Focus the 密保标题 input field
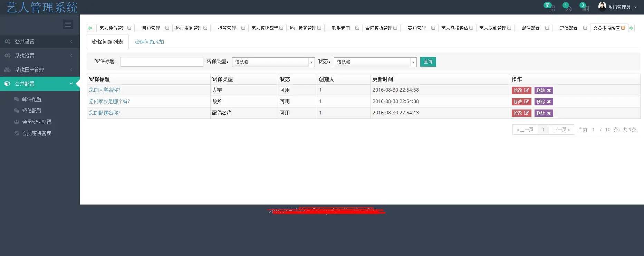Image resolution: width=644 pixels, height=256 pixels. (x=162, y=62)
